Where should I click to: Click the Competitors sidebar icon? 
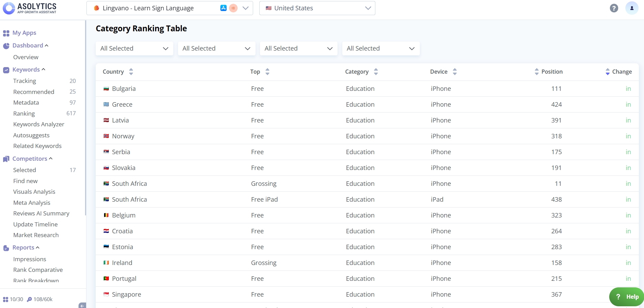(6, 159)
